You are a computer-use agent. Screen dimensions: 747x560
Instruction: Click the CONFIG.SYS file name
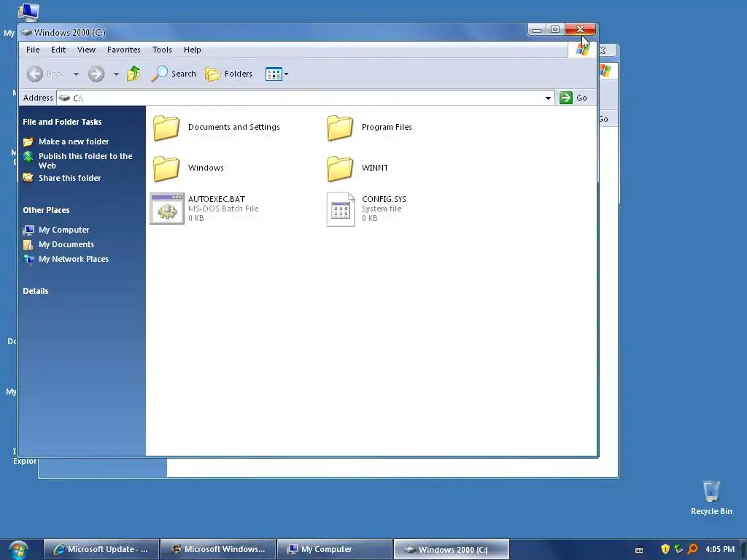coord(384,199)
